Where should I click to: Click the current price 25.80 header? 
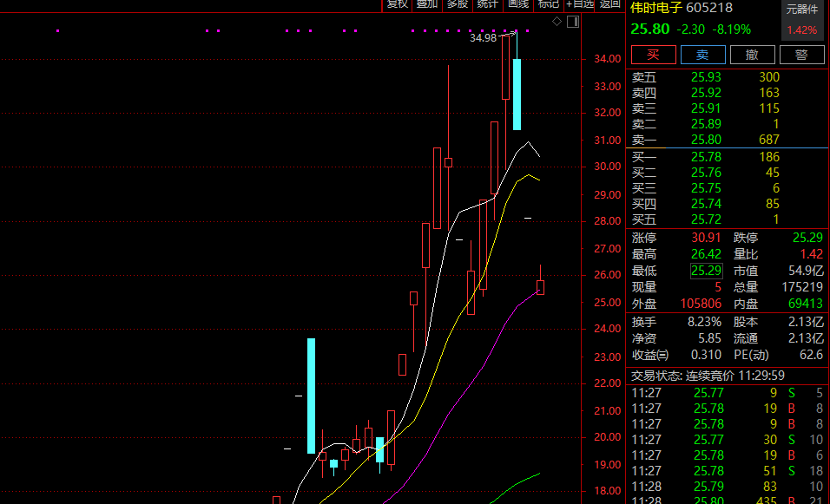(650, 29)
